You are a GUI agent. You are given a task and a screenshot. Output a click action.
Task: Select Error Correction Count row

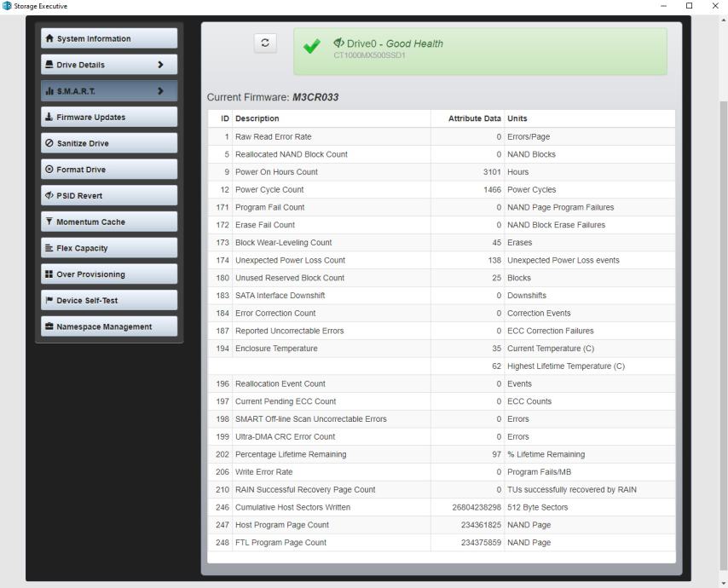click(441, 313)
